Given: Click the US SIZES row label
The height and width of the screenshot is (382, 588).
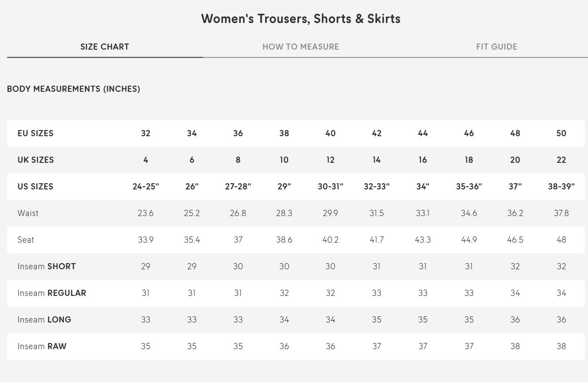Looking at the screenshot, I should [x=35, y=187].
